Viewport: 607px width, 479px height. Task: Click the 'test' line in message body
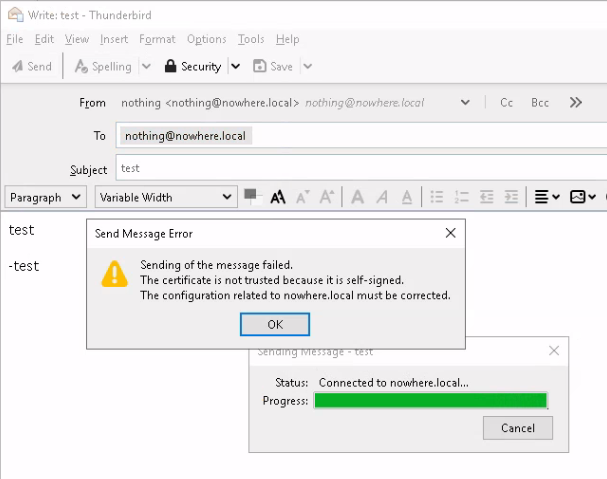[22, 230]
